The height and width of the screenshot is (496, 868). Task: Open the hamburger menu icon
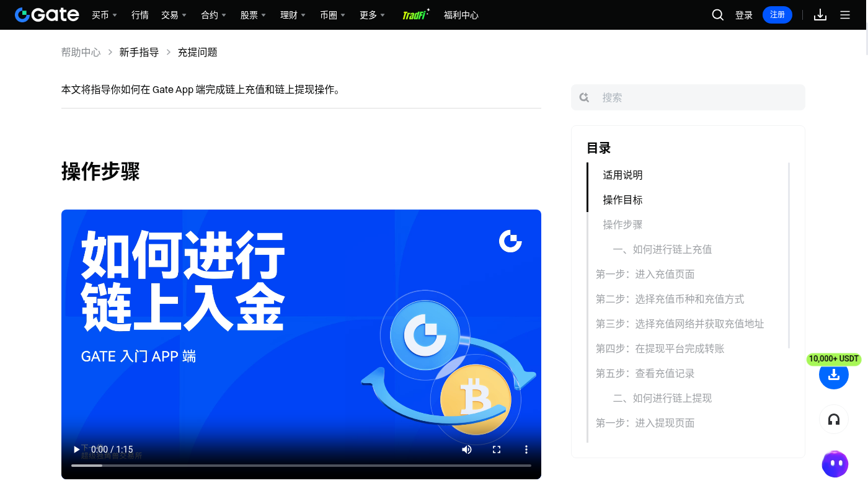point(845,15)
